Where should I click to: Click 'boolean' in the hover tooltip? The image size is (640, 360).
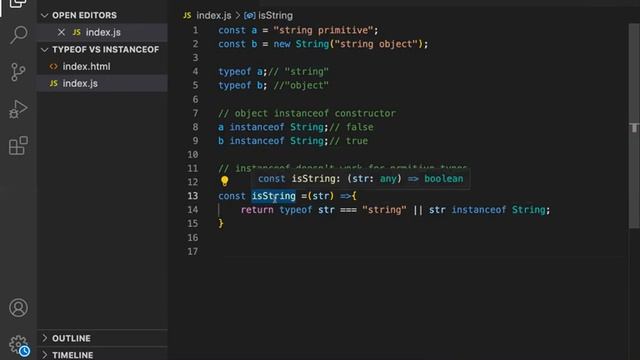click(444, 179)
